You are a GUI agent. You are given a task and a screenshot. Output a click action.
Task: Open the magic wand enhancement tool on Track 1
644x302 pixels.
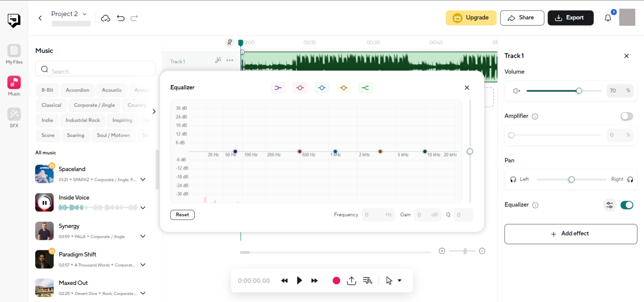point(218,60)
